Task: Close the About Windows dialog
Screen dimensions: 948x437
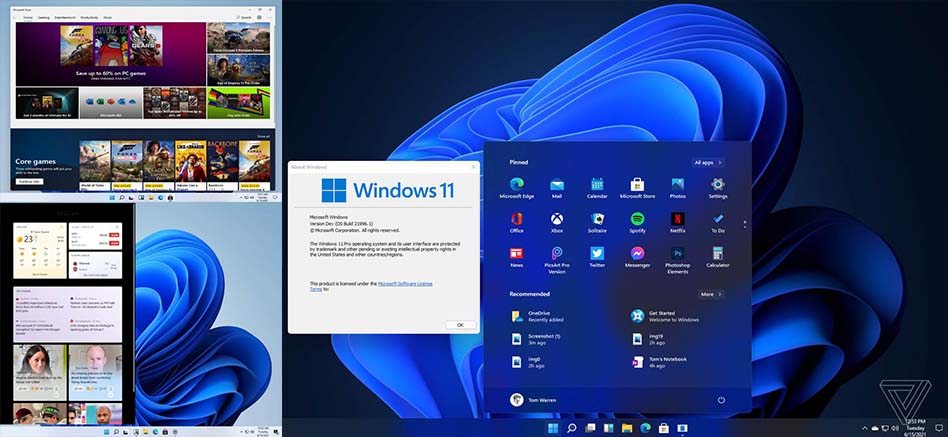Action: 473,167
